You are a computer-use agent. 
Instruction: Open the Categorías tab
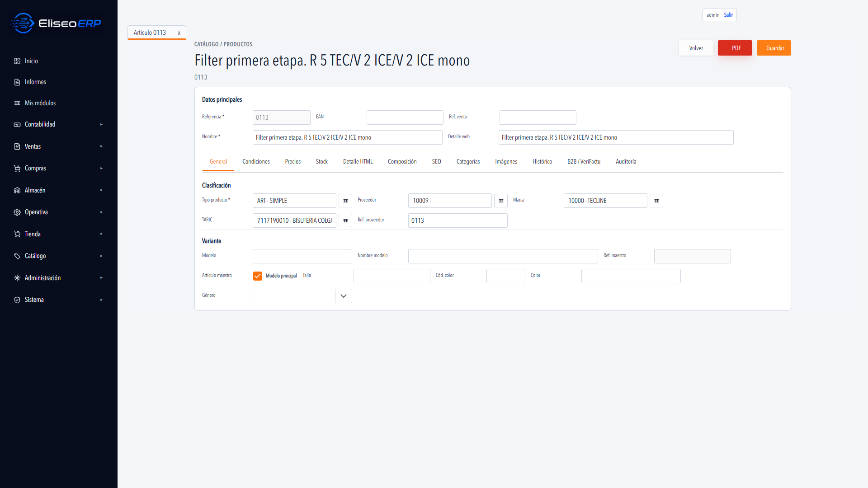(468, 162)
